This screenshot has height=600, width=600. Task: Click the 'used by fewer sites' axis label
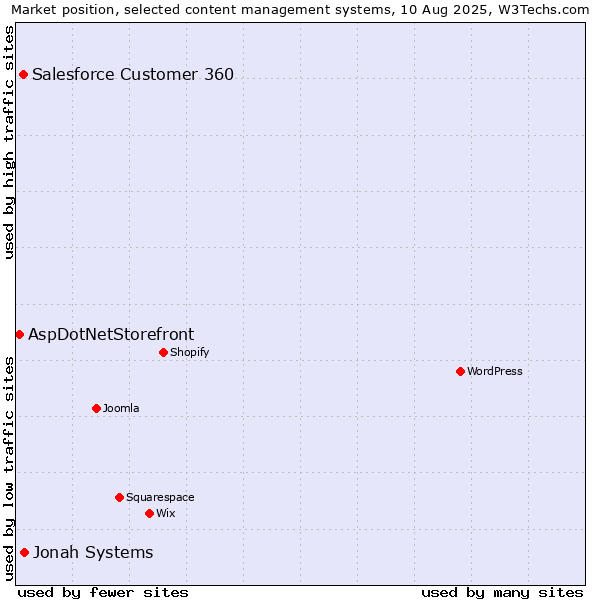[103, 592]
